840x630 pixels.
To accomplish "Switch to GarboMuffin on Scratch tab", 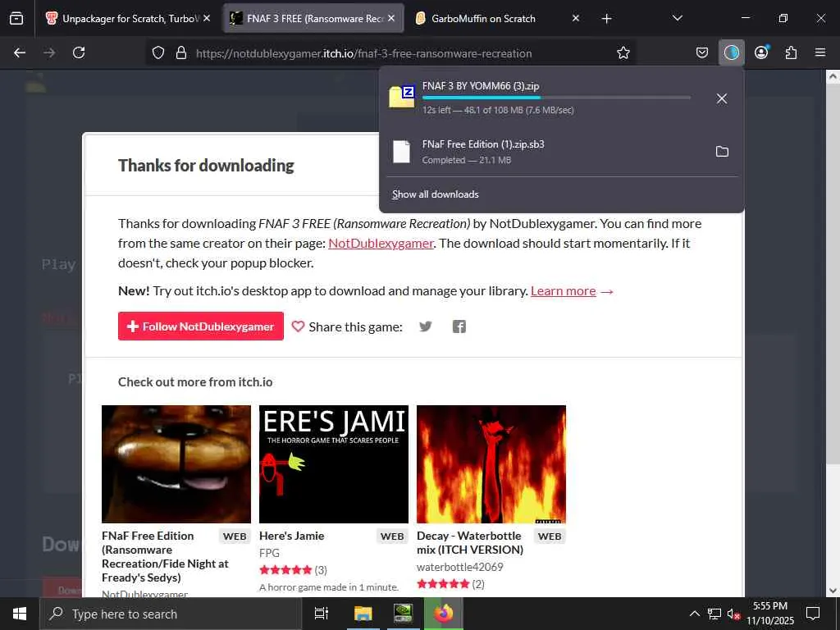I will [x=498, y=18].
